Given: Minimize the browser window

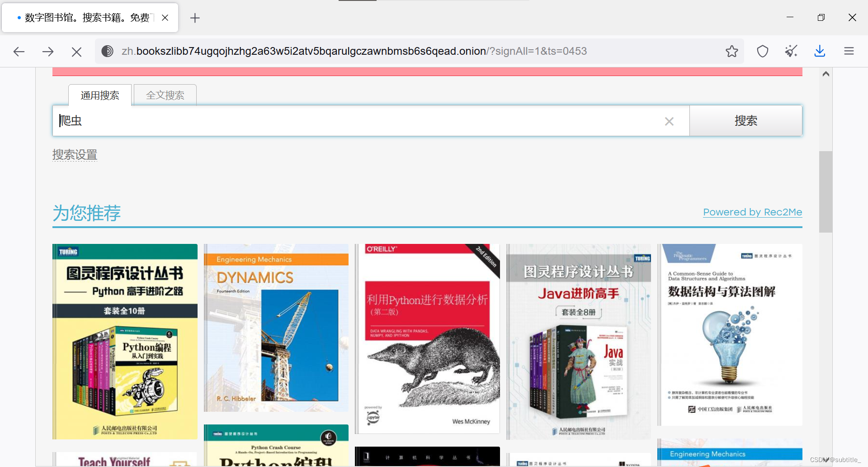Looking at the screenshot, I should click(x=790, y=17).
